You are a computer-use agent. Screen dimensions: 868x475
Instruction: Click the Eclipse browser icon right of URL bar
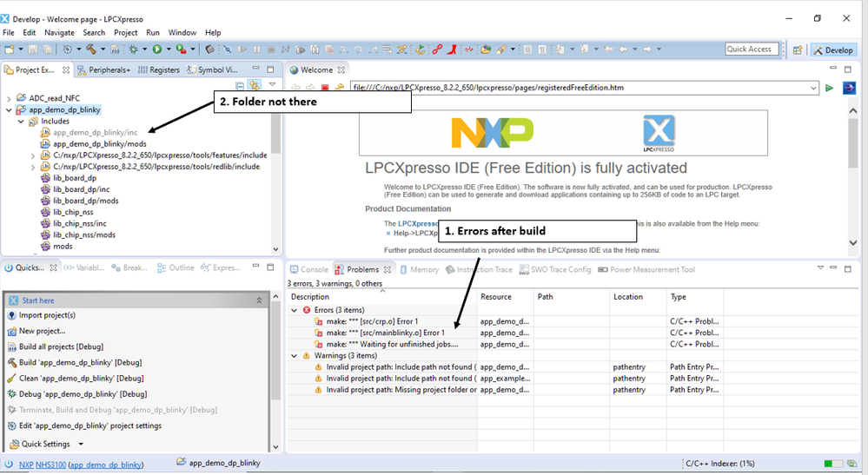(x=849, y=88)
